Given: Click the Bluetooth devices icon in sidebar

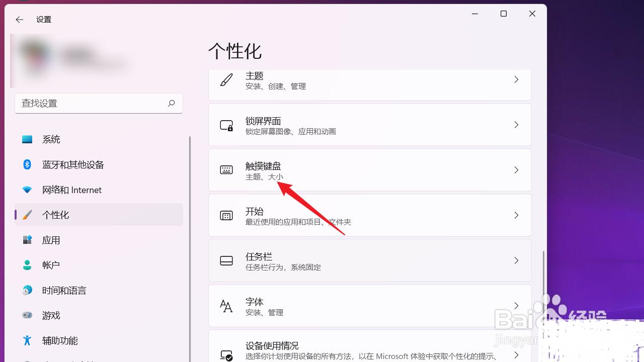Looking at the screenshot, I should (x=27, y=164).
